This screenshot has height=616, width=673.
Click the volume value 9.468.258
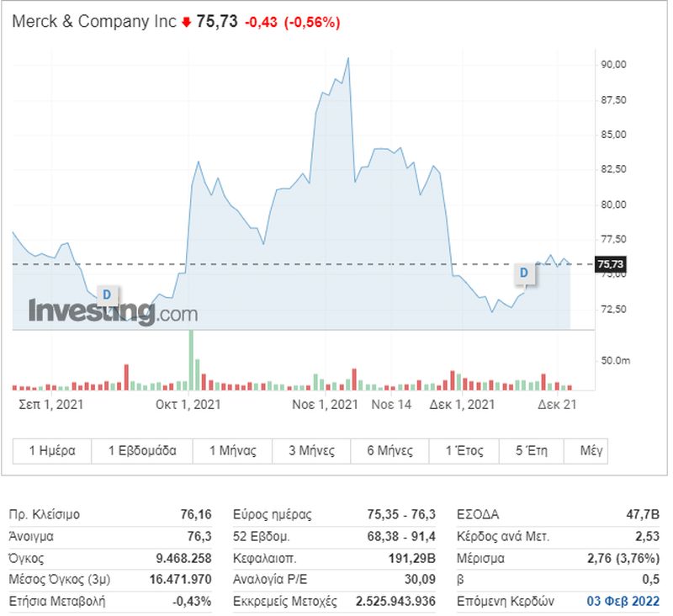click(183, 559)
